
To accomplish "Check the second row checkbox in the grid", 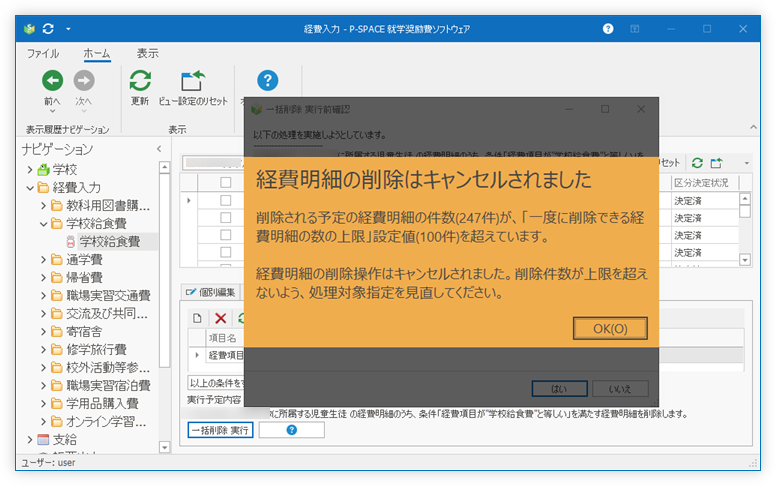I will (226, 217).
